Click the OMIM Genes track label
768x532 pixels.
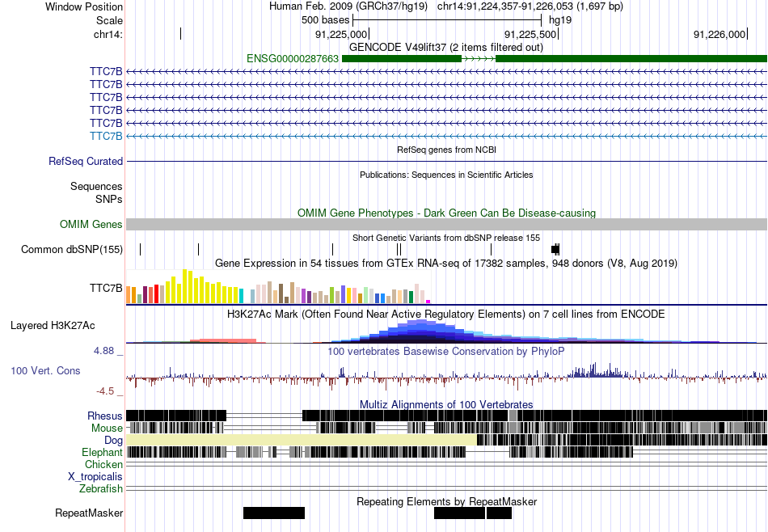pos(91,224)
